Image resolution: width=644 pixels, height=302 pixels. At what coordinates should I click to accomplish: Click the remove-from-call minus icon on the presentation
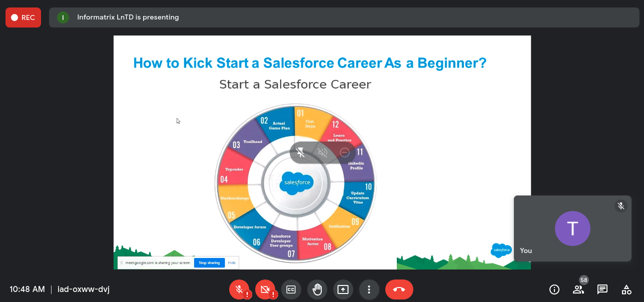pyautogui.click(x=345, y=152)
